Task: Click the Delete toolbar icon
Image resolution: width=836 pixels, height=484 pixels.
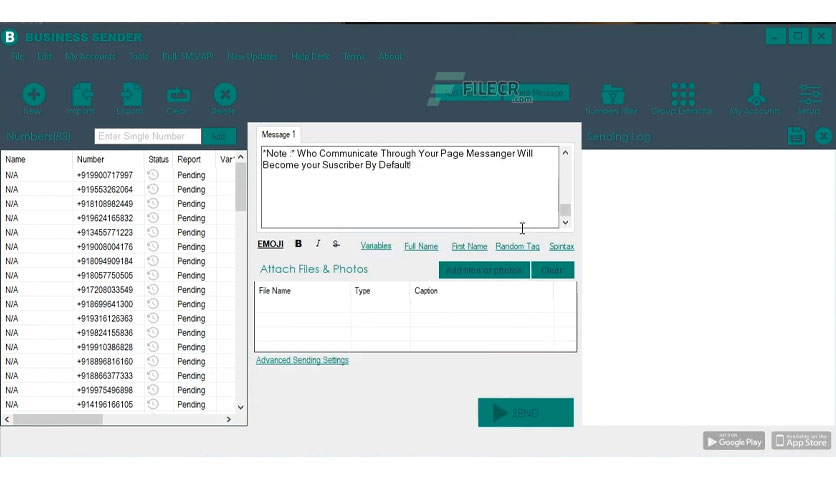Action: pyautogui.click(x=224, y=95)
